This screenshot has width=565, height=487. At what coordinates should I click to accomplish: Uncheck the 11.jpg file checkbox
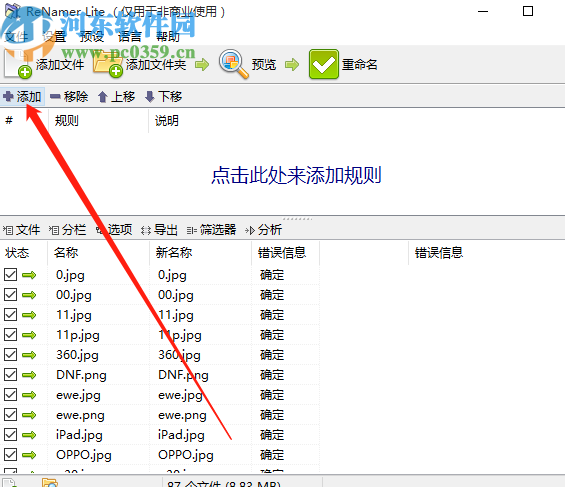(10, 314)
